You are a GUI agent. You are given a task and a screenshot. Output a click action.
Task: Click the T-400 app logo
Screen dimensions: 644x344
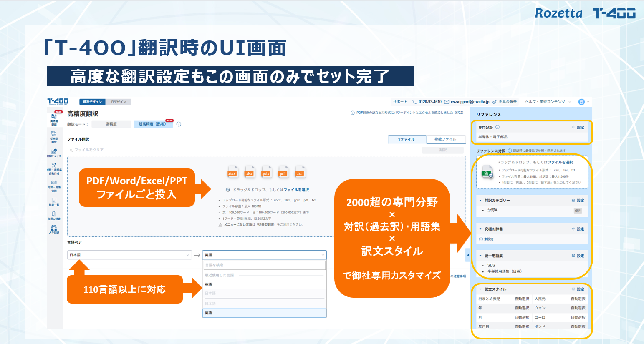(x=58, y=101)
